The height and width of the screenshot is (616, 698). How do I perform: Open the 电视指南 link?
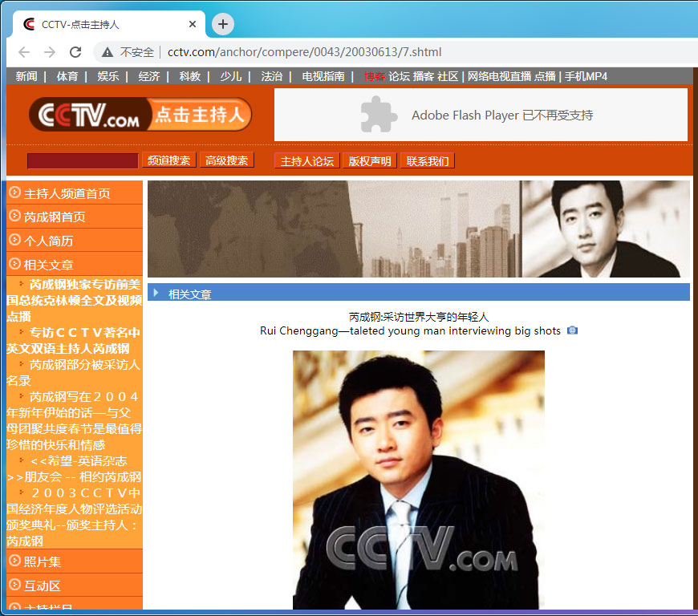pos(323,76)
